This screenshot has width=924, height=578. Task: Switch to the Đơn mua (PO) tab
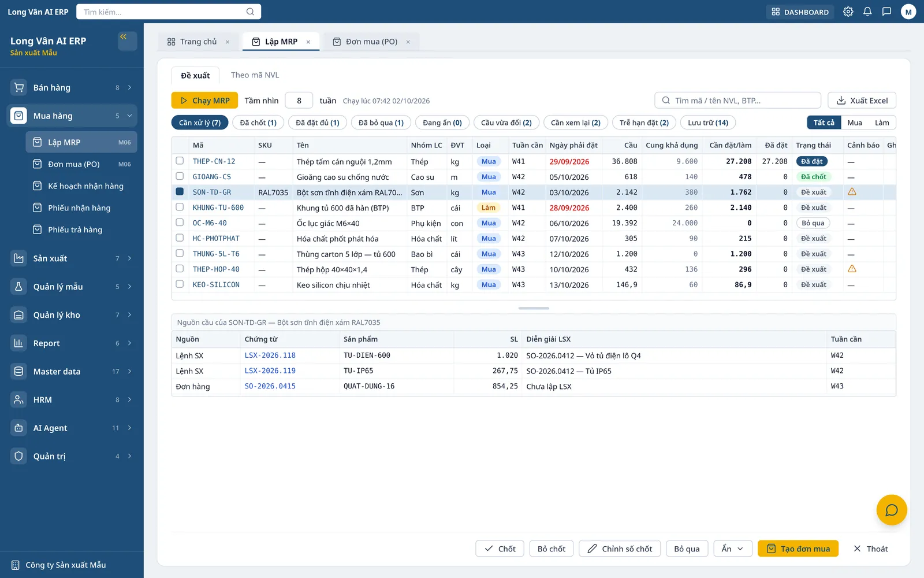pyautogui.click(x=371, y=42)
